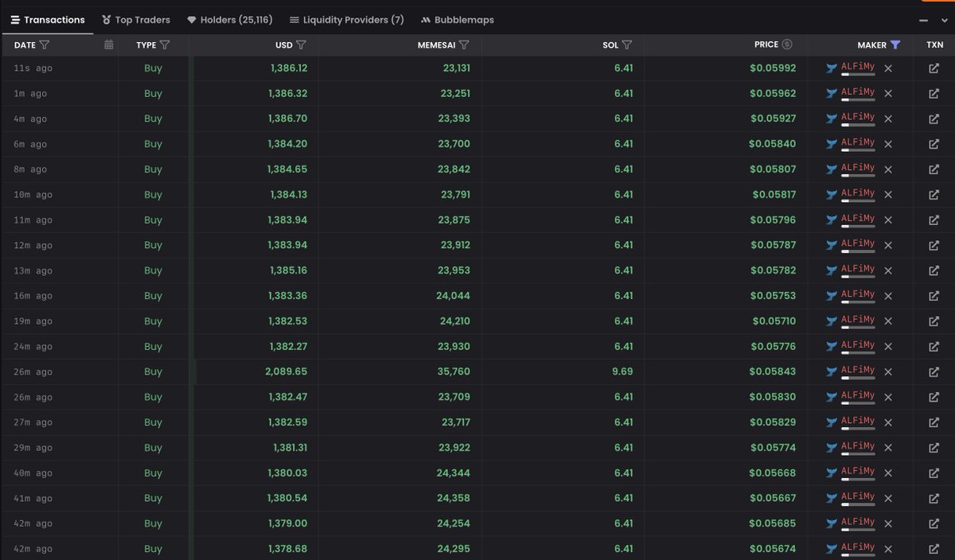Screen dimensions: 955x560
Task: Switch to the Top Traders tab
Action: [135, 20]
